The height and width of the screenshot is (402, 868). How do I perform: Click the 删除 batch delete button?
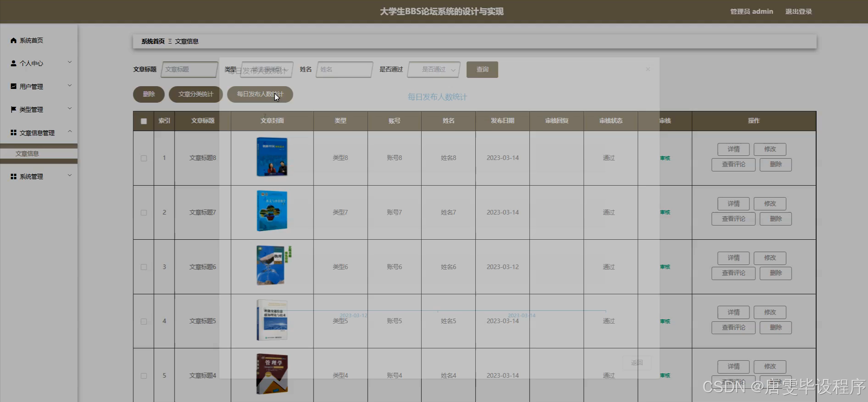(149, 94)
